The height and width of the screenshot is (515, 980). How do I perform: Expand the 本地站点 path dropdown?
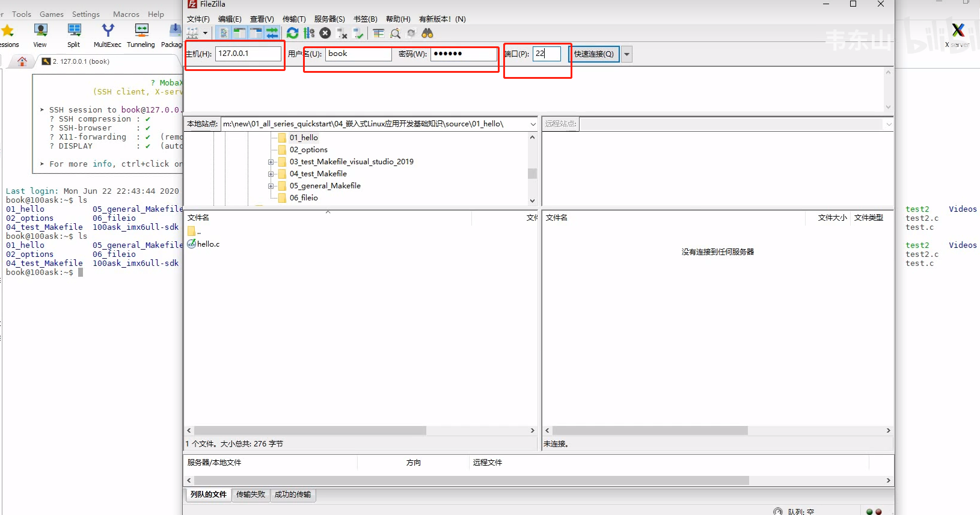pyautogui.click(x=533, y=124)
